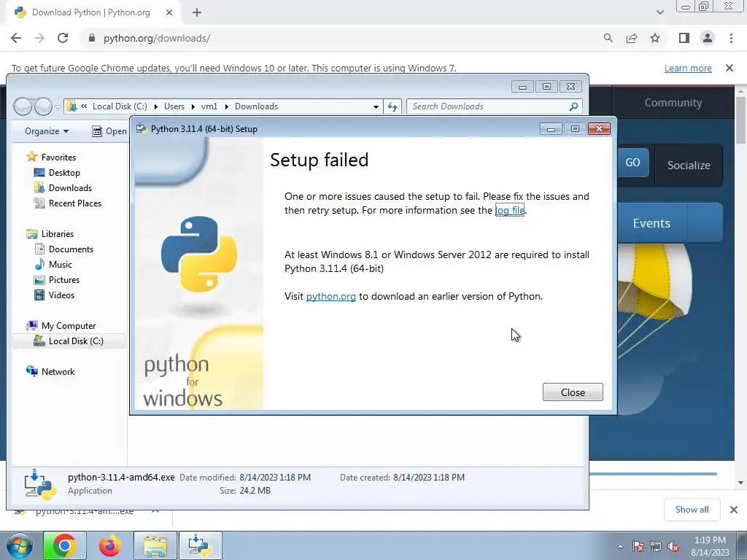747x560 pixels.
Task: Click the Close button in Setup failed dialog
Action: pyautogui.click(x=573, y=392)
